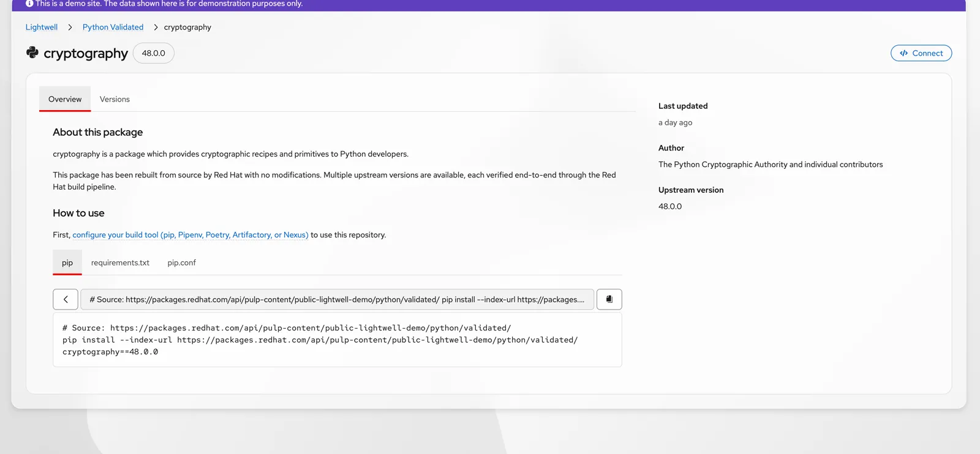This screenshot has width=980, height=454.
Task: Click the single-line source command field
Action: pos(337,299)
